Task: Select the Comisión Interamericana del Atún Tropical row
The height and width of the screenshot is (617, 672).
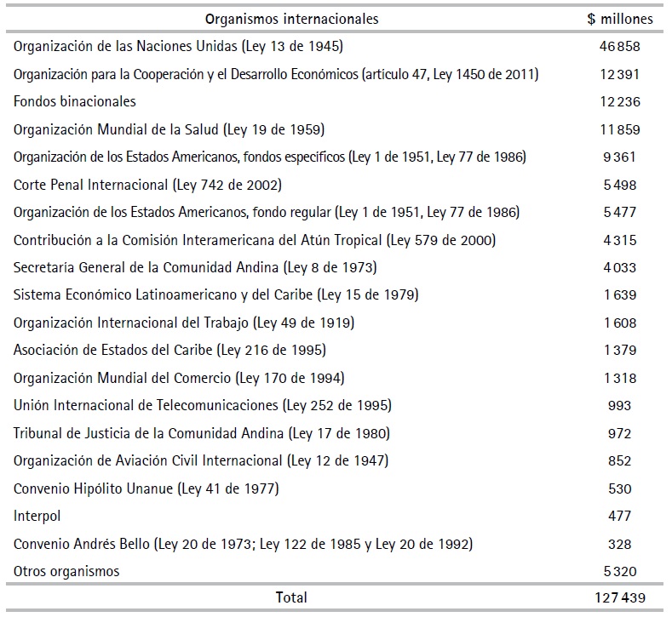Action: pyautogui.click(x=254, y=240)
